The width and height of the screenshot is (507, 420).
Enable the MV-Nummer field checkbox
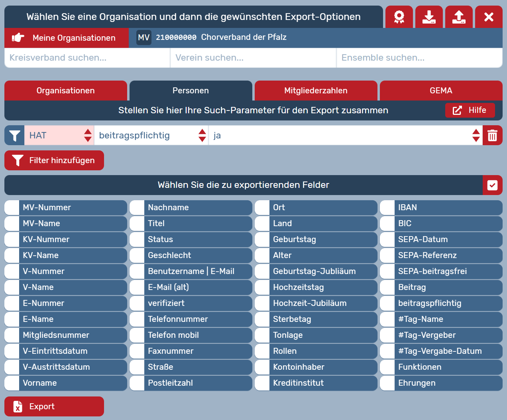tap(12, 207)
